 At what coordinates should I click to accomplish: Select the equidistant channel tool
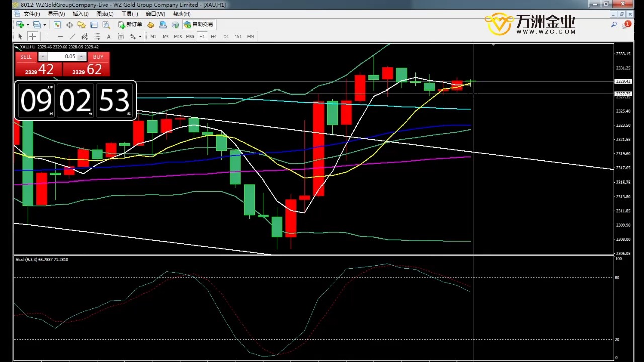(x=84, y=36)
